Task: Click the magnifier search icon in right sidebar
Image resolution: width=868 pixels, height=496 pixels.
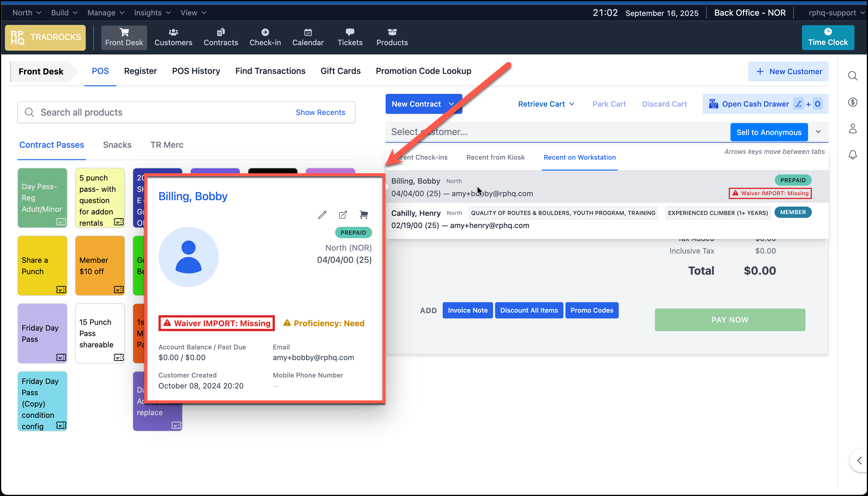Action: click(x=852, y=76)
